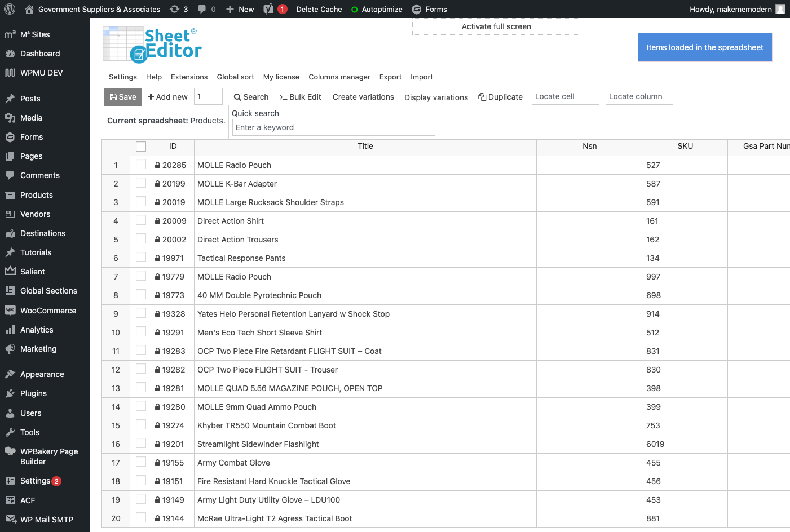Click the Items loaded in the spreadsheet banner

pos(705,47)
